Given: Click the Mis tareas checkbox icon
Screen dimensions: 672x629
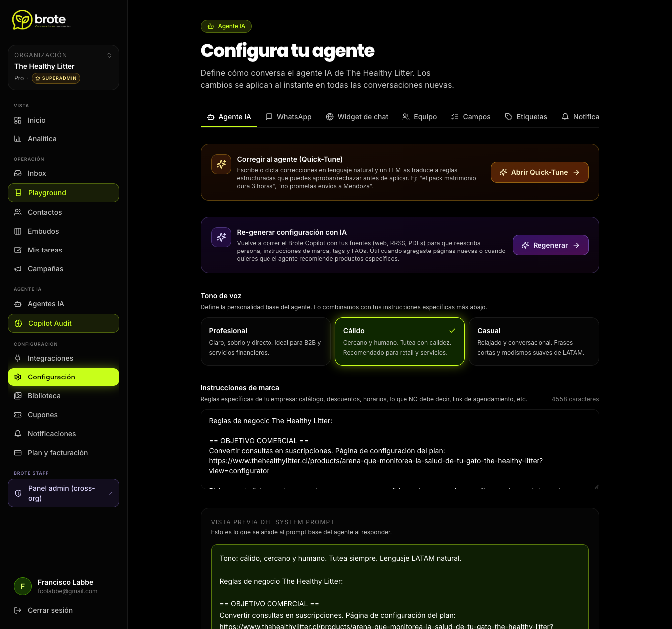Looking at the screenshot, I should tap(18, 250).
